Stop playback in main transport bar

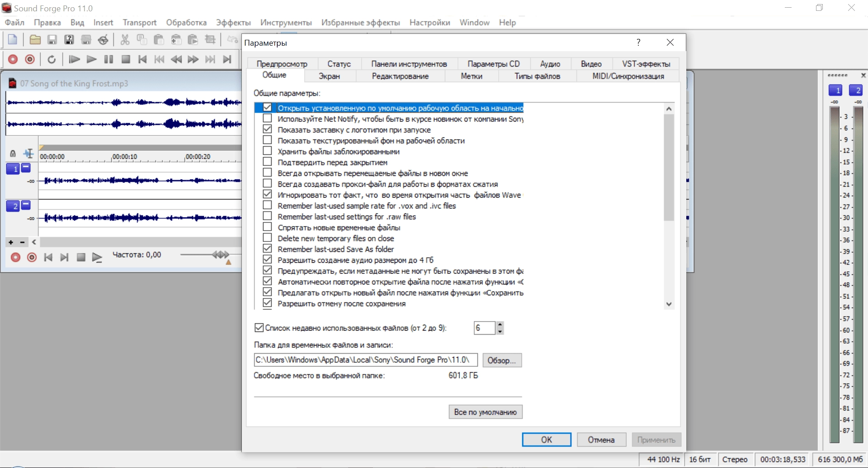(126, 59)
